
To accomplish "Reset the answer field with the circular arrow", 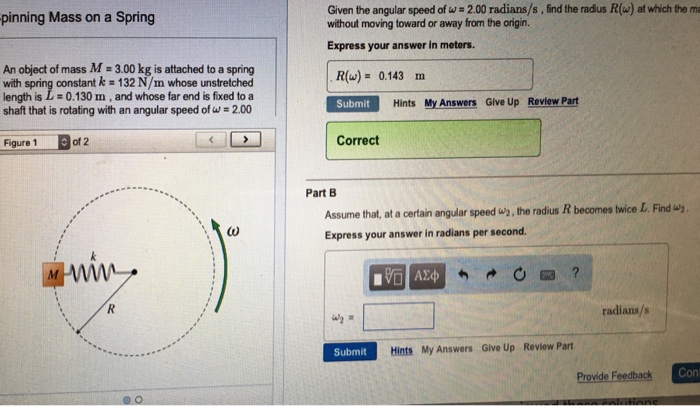I will (519, 274).
